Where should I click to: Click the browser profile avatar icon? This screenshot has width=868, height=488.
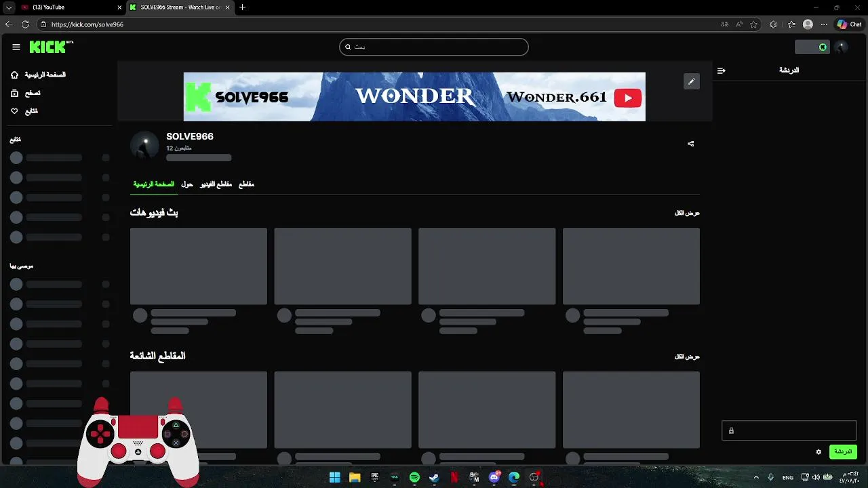point(808,24)
